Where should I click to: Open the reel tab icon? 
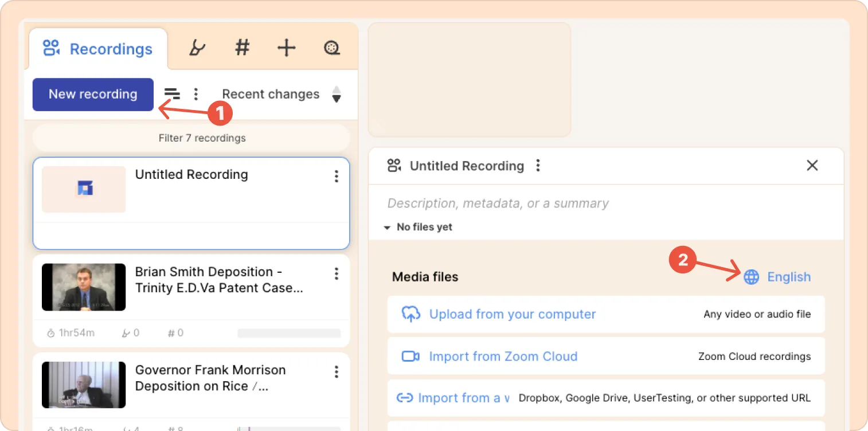331,48
